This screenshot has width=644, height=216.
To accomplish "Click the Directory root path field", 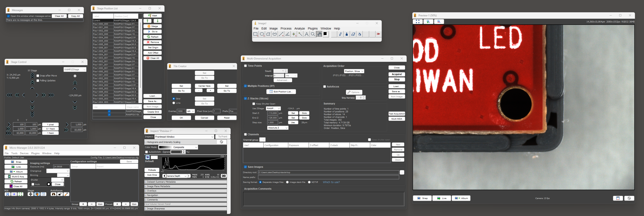I will (x=328, y=172).
